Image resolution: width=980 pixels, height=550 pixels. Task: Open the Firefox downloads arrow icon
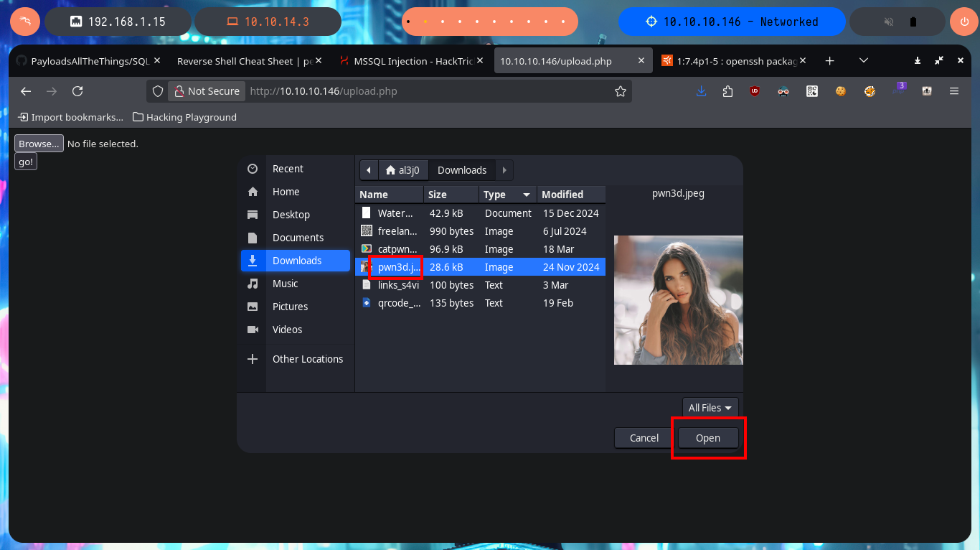(x=702, y=91)
